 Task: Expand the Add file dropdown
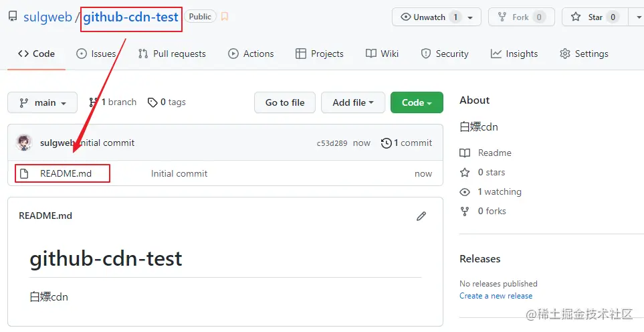point(353,102)
